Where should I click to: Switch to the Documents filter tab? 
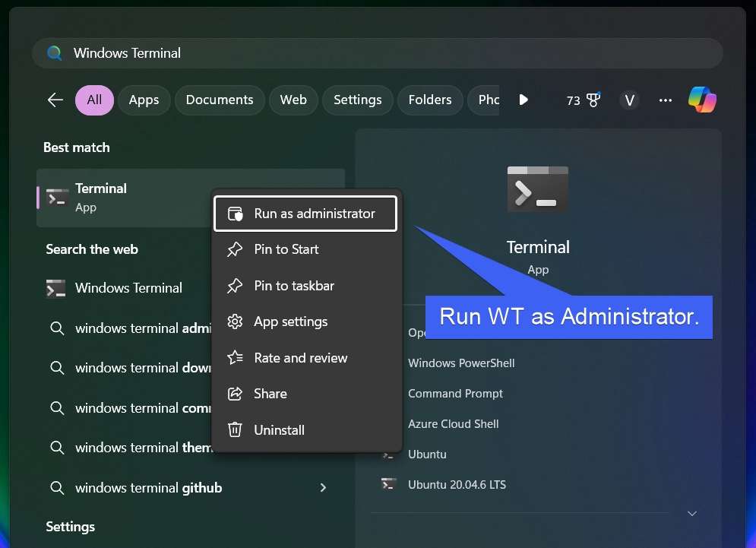(220, 100)
